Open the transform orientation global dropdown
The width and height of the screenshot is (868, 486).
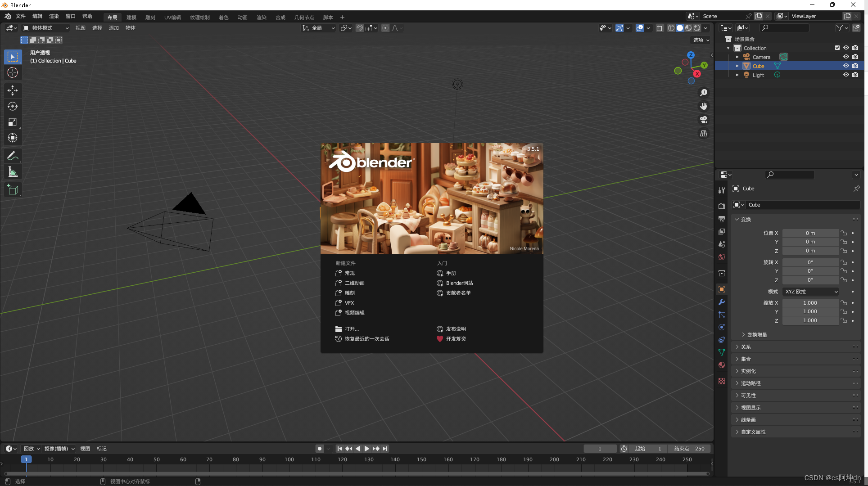point(319,28)
